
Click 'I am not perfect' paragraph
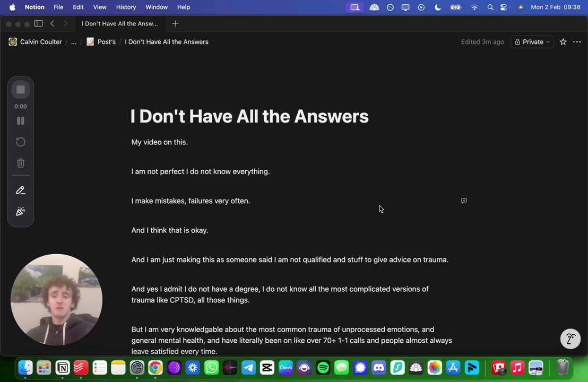(x=200, y=171)
